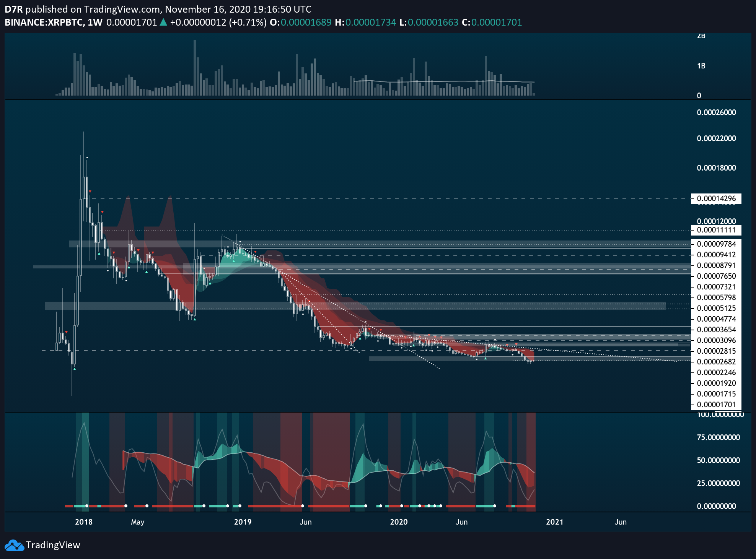Screen dimensions: 756x559
Task: Click the 0.00018000 axis value
Action: tap(716, 168)
